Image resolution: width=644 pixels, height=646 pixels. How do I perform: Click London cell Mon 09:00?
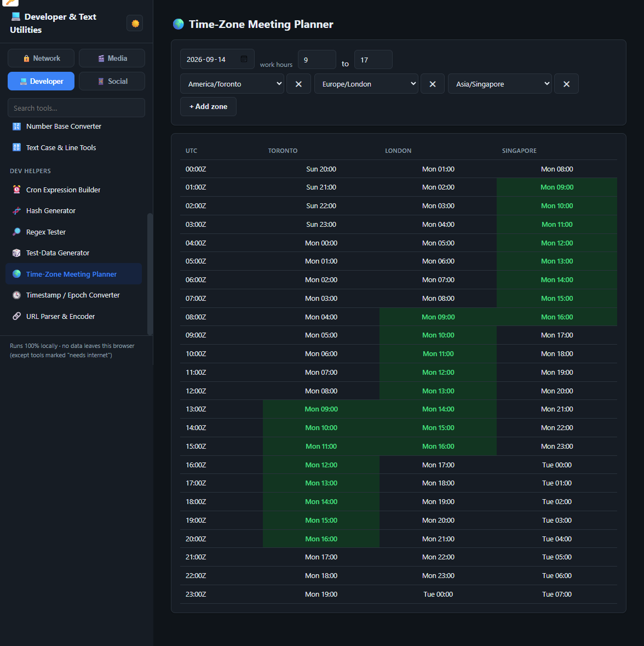(438, 317)
